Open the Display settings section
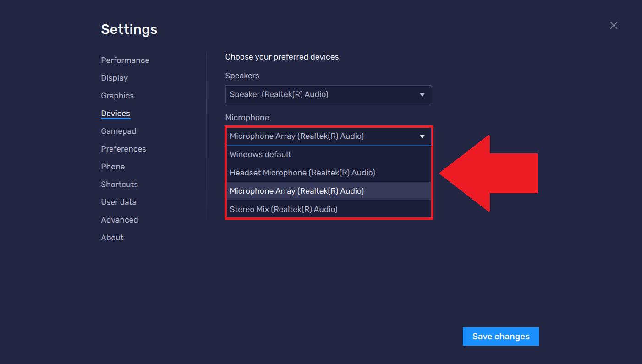This screenshot has height=364, width=642. tap(115, 78)
